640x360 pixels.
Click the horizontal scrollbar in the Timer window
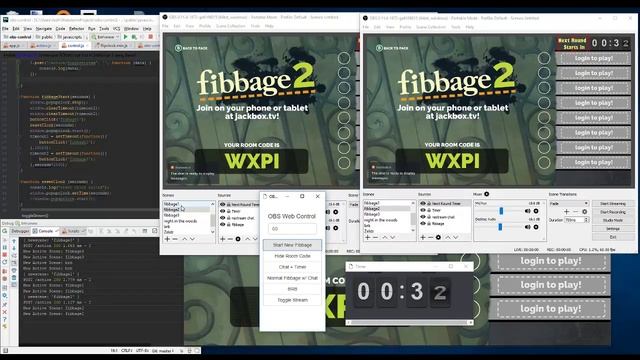click(x=409, y=322)
